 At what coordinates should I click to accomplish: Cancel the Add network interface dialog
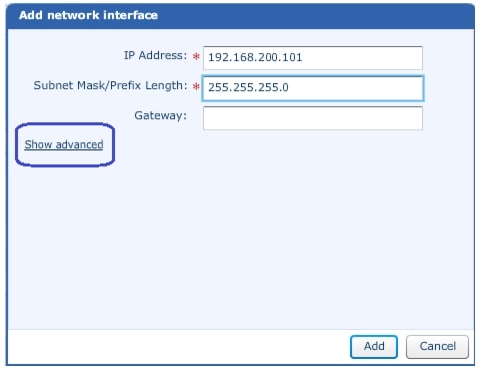click(437, 347)
